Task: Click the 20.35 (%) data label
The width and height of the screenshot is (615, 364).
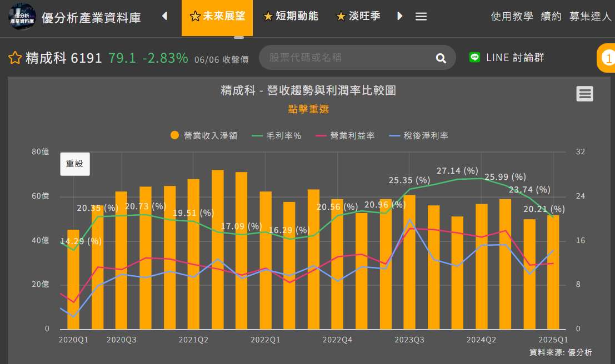Action: click(97, 208)
